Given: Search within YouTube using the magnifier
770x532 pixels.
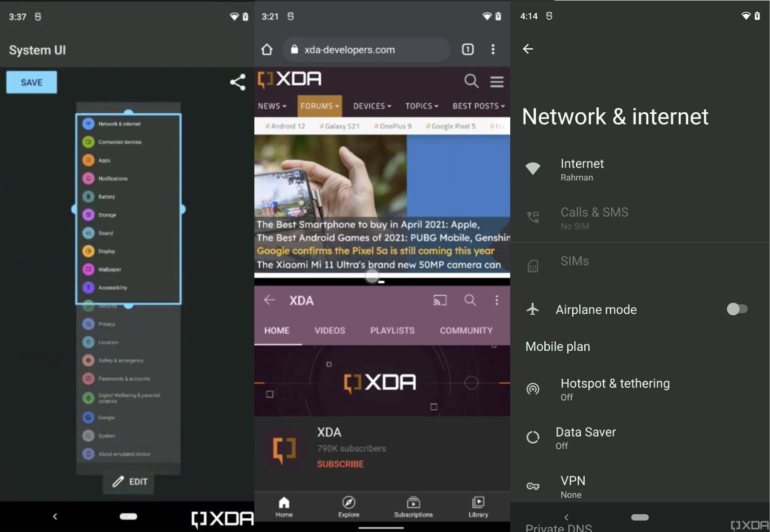Looking at the screenshot, I should pos(470,300).
